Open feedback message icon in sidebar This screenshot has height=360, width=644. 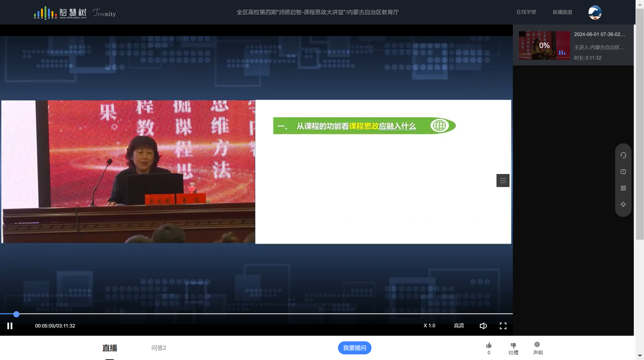pos(623,172)
